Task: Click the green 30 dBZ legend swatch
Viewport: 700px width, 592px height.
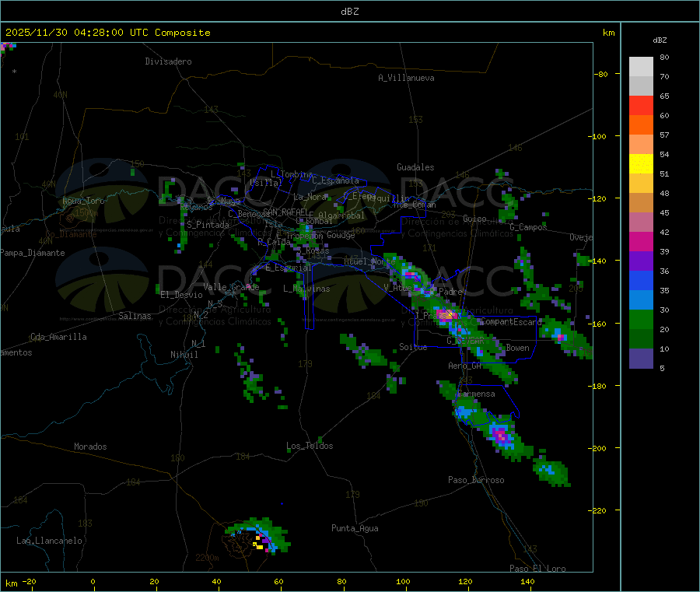Action: click(641, 319)
